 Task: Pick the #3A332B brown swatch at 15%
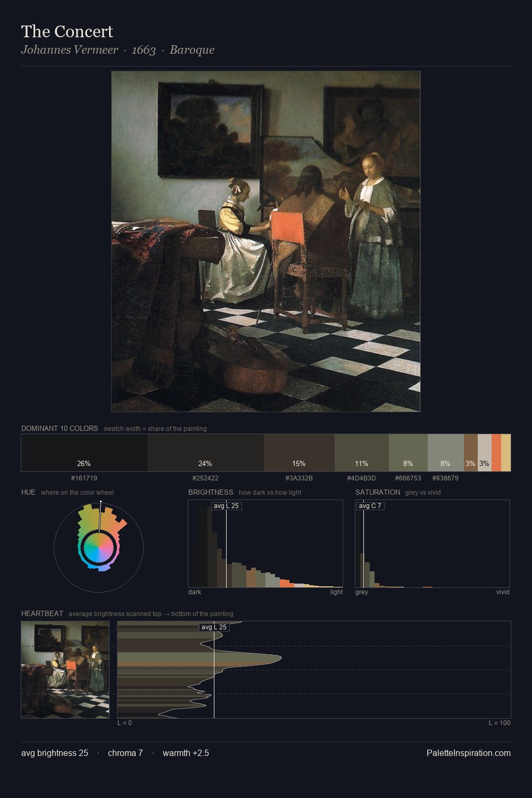pyautogui.click(x=299, y=453)
